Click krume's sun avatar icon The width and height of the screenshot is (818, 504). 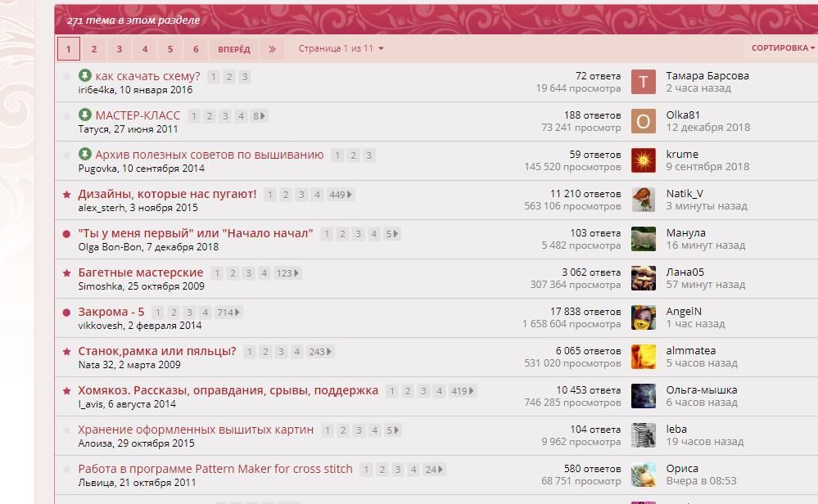644,160
